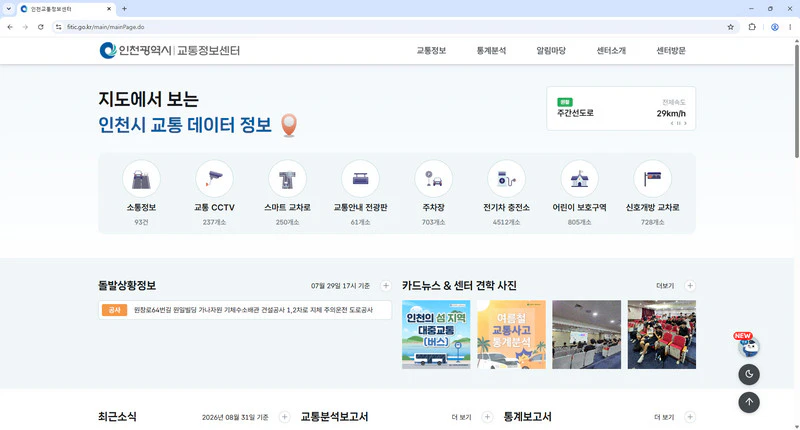
Task: Click the 4512개소 charger count
Action: (506, 222)
